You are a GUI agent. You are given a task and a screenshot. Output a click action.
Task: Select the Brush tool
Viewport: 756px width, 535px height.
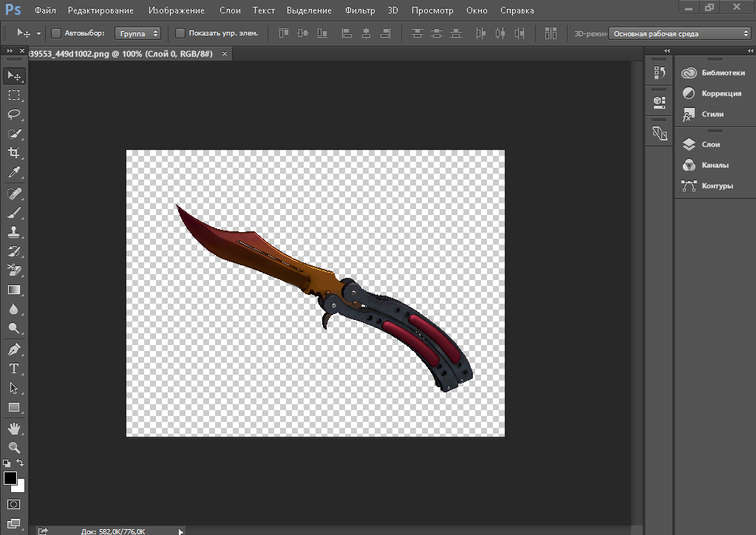14,213
